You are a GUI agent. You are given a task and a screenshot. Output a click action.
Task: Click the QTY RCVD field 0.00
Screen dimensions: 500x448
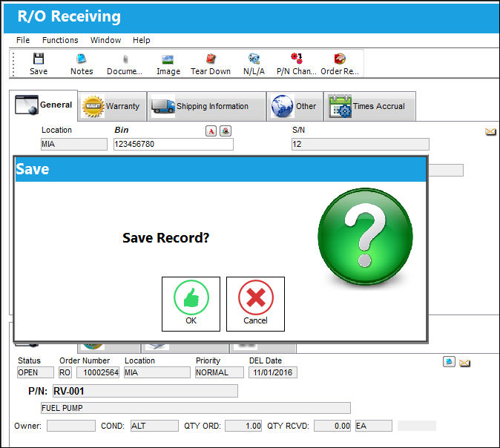click(x=332, y=426)
